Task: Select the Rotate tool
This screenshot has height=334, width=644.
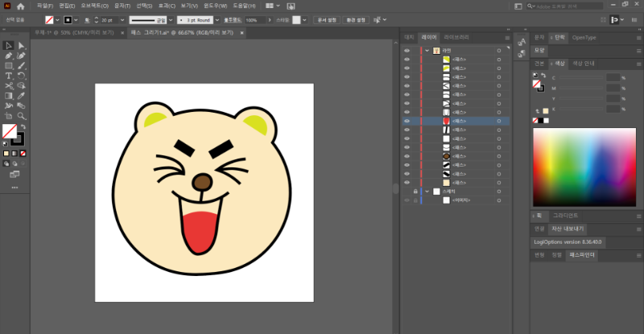Action: pos(22,76)
